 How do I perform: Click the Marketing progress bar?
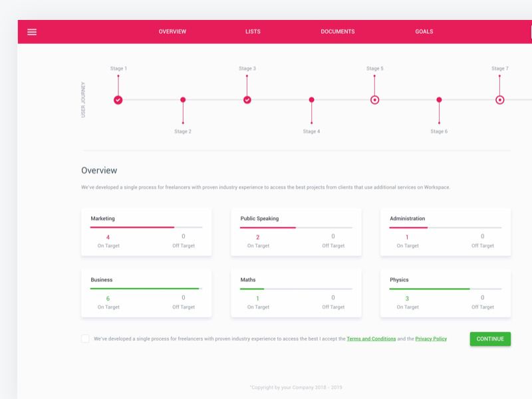point(146,227)
